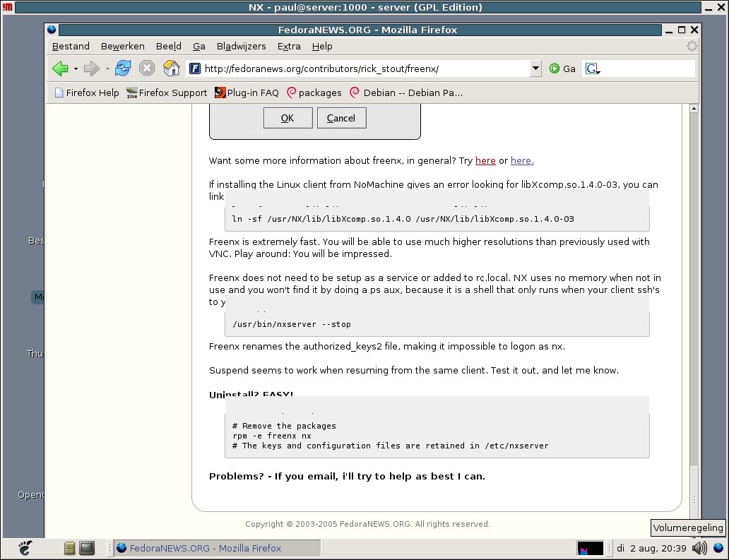Click the GNOME foot main menu icon
The image size is (729, 560).
tap(25, 548)
